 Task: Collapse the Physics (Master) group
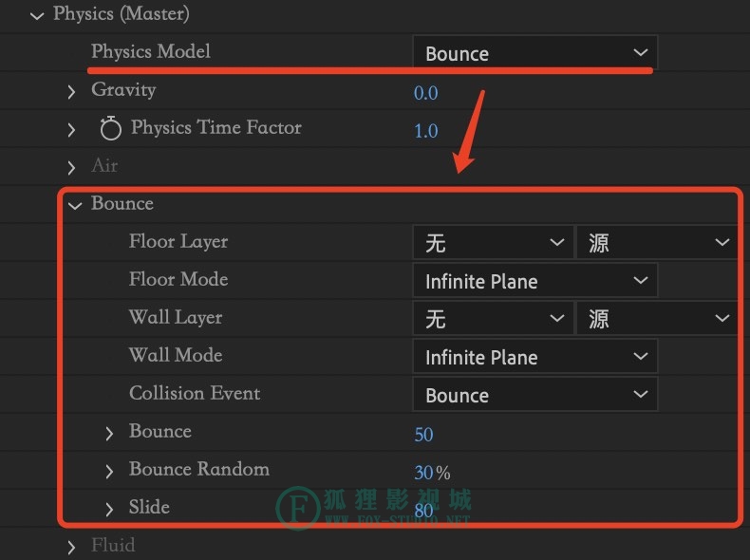pos(37,16)
